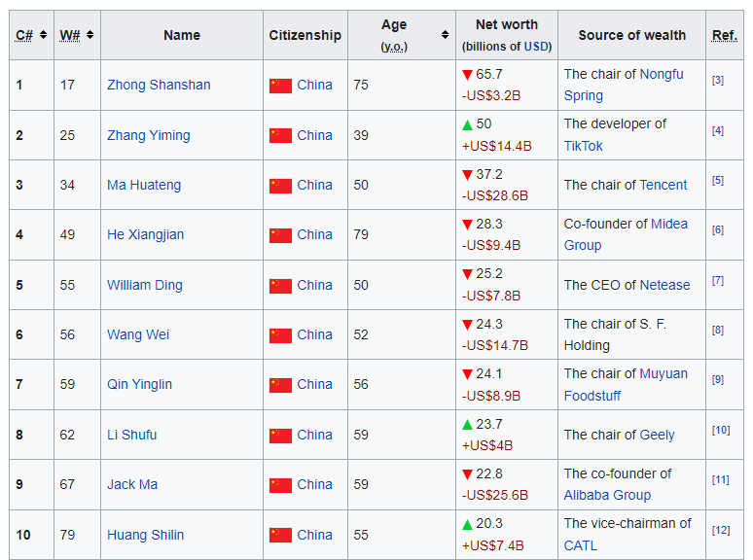Open Zhong Shanshan's article link
753x560 pixels.
click(x=159, y=85)
